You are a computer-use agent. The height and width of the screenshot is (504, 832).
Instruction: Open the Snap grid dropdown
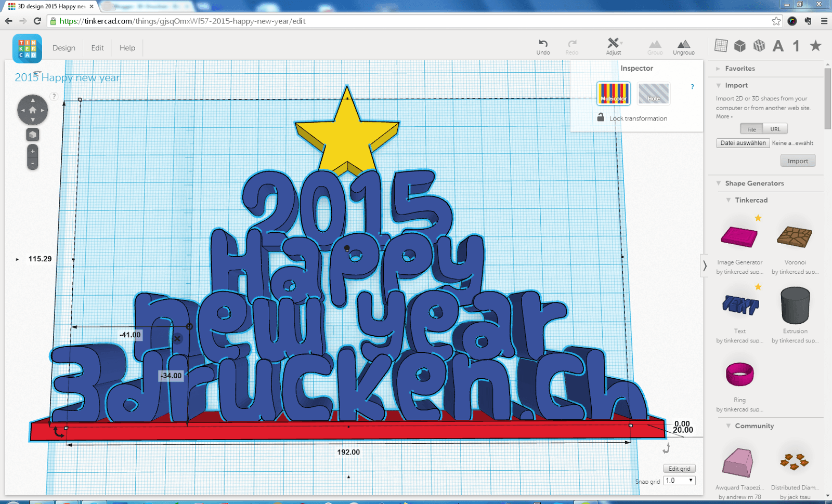680,481
